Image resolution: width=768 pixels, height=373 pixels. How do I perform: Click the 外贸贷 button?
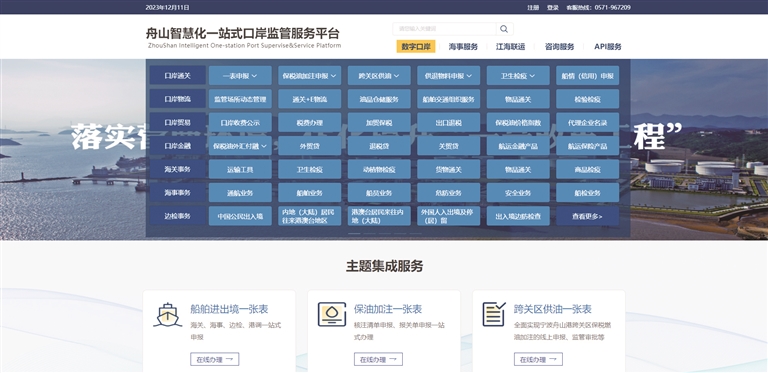310,146
